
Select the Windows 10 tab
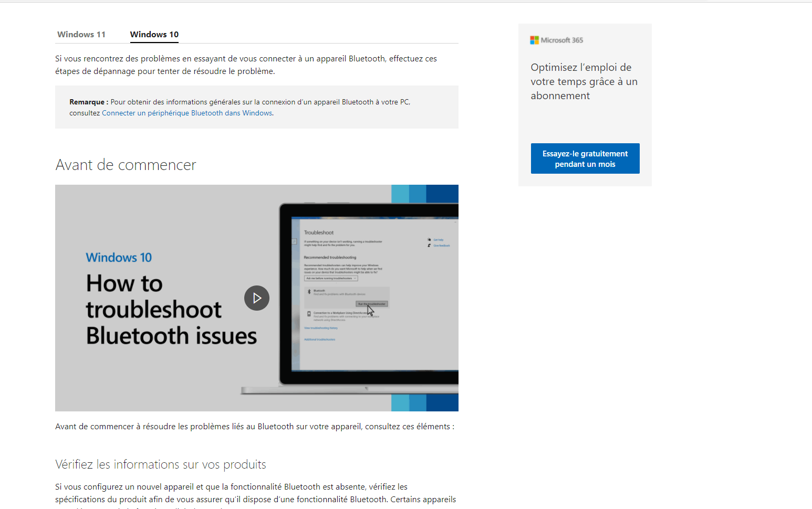154,34
